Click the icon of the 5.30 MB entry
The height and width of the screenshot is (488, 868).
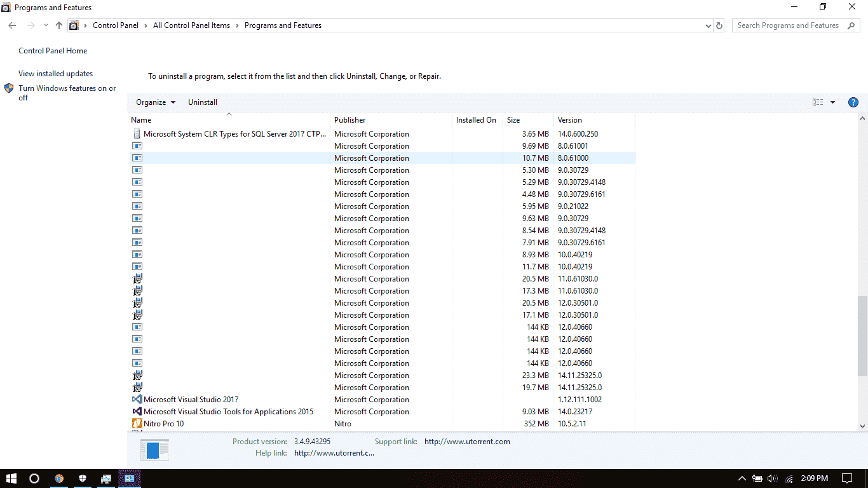[x=137, y=170]
